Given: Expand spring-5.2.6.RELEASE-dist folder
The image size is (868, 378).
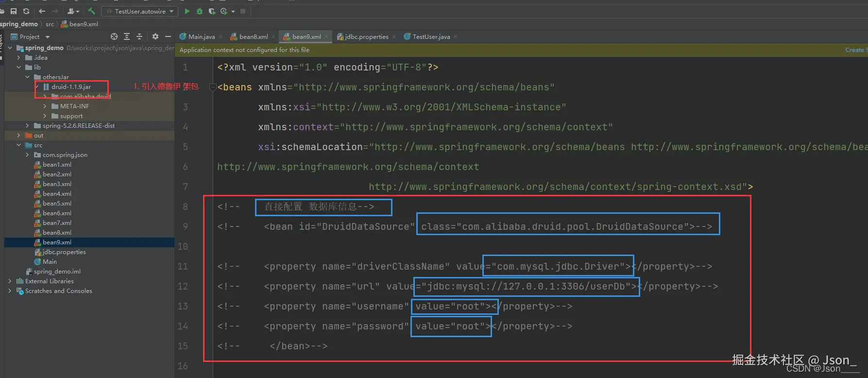Looking at the screenshot, I should point(28,125).
